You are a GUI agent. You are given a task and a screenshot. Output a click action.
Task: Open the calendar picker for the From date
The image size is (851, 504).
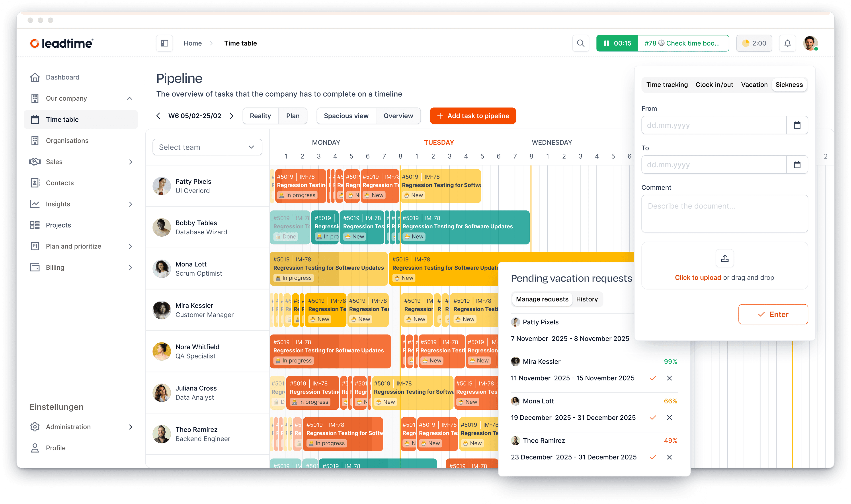[797, 125]
